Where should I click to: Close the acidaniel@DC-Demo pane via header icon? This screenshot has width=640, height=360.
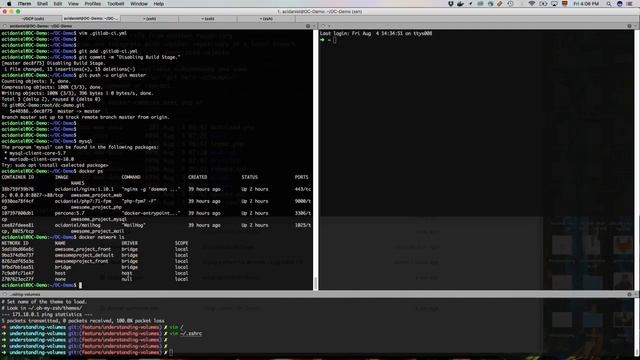tap(4, 26)
